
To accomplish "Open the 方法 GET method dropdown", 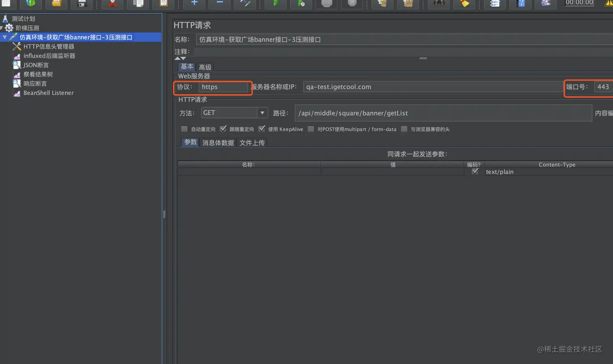I will pos(234,113).
